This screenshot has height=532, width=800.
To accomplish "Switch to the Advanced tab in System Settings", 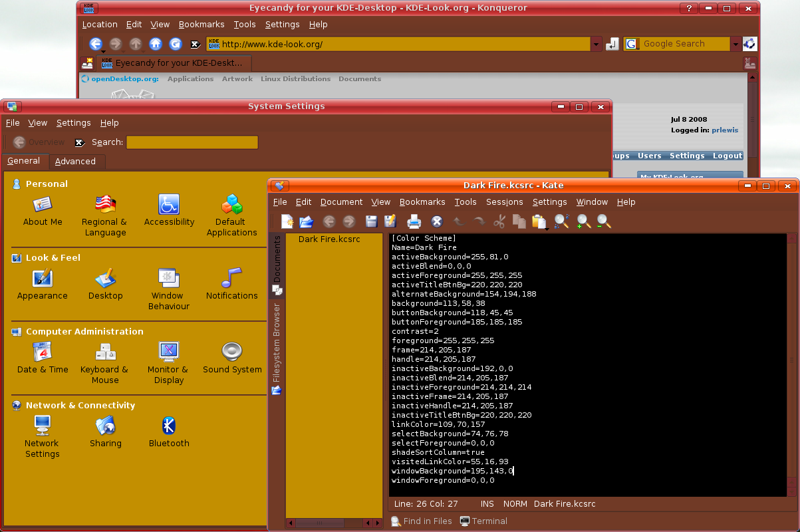I will tap(75, 161).
